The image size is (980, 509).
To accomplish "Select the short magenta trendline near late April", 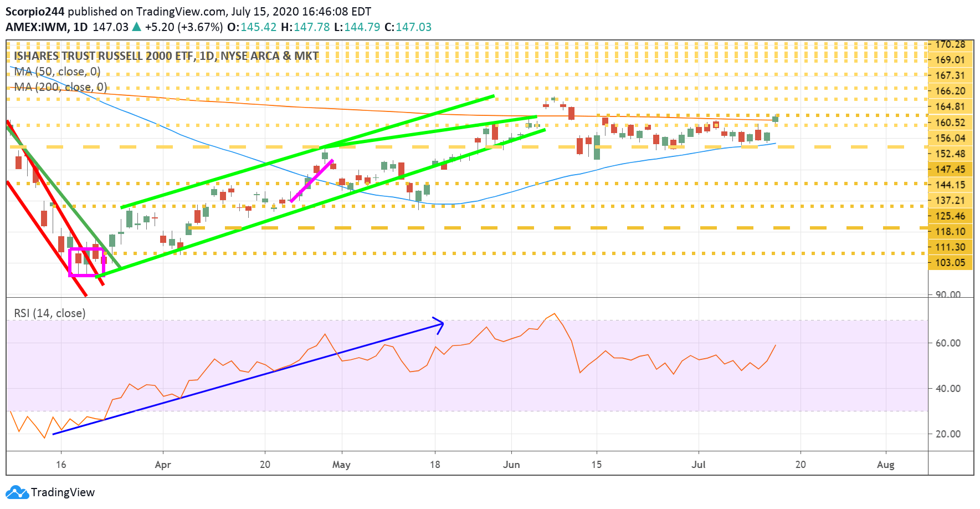I will click(312, 181).
